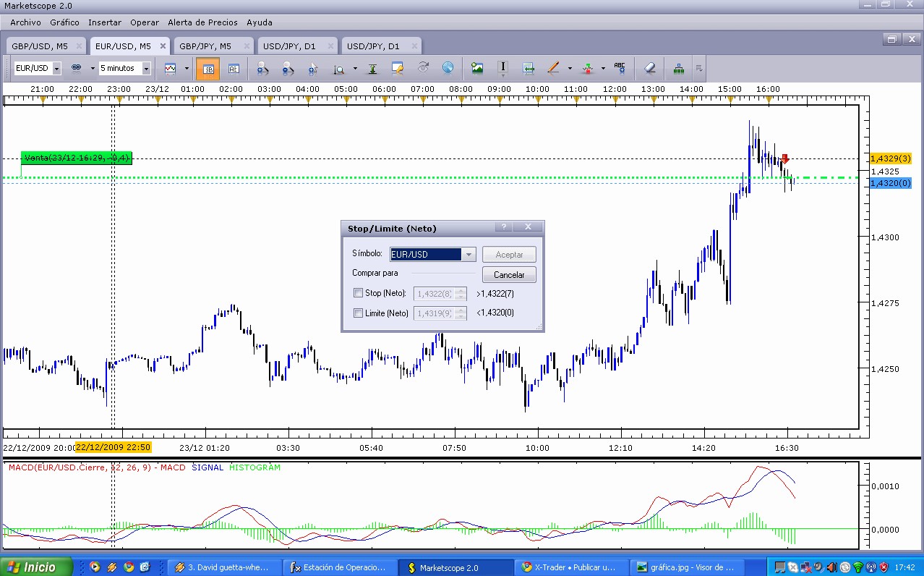Viewport: 924px width, 576px height.
Task: Click the Stop (Neto) price input field
Action: click(x=434, y=294)
